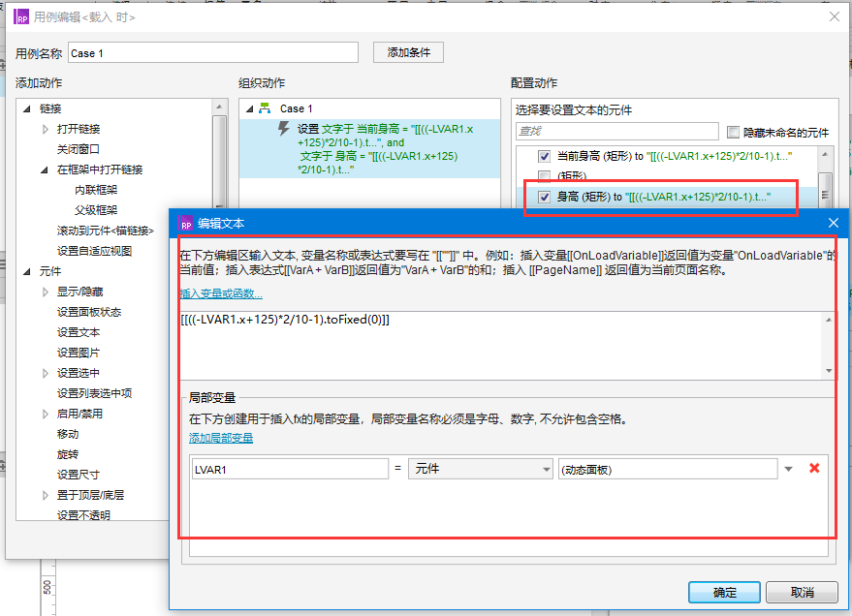The width and height of the screenshot is (852, 616).
Task: Enable the 隐藏未命名的元件 option
Action: pyautogui.click(x=734, y=131)
